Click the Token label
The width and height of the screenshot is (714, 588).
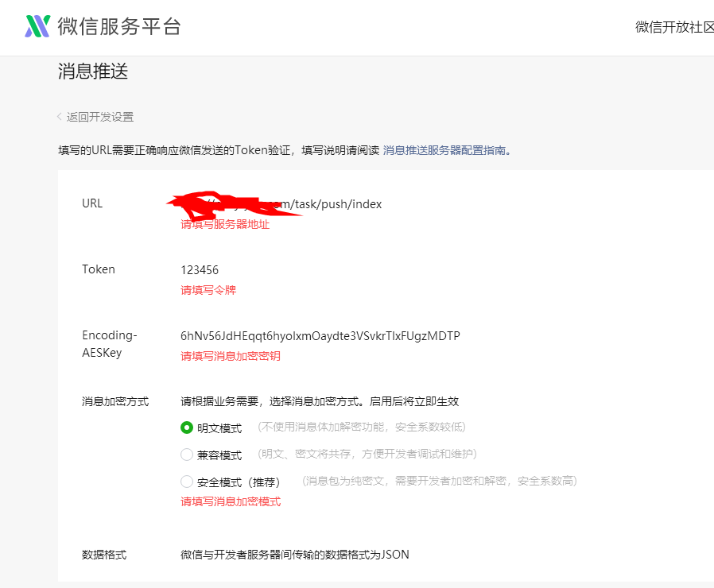(x=99, y=269)
